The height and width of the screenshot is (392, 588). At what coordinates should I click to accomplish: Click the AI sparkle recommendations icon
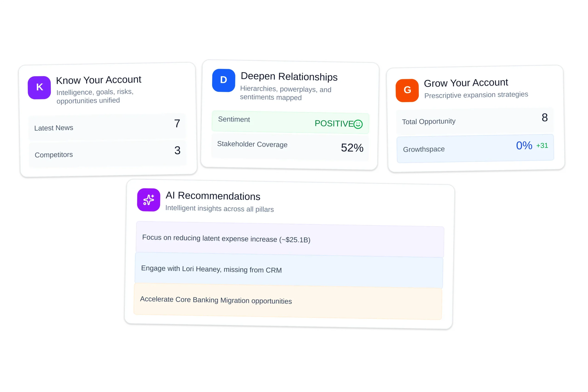click(149, 200)
